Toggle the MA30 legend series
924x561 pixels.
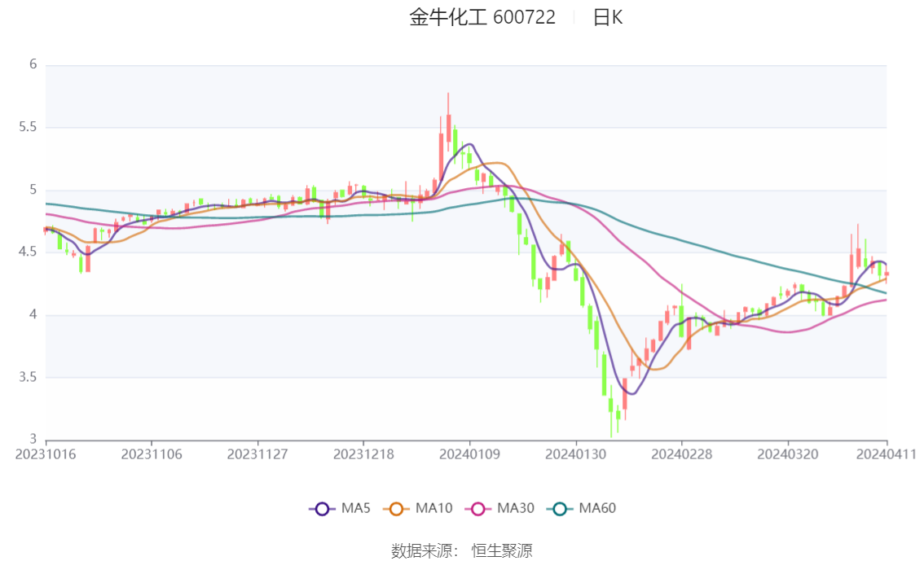(x=499, y=509)
